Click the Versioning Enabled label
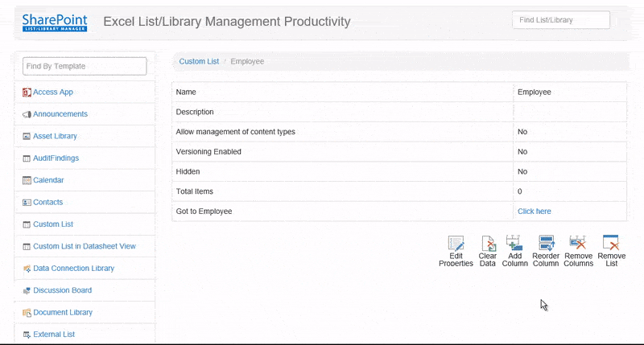Viewport: 644px width, 345px height. pos(208,152)
